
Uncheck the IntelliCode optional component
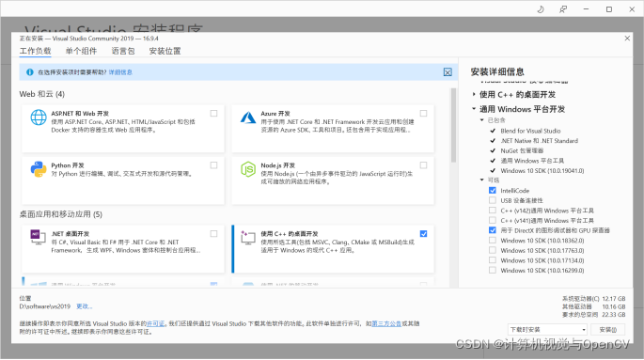tap(493, 191)
